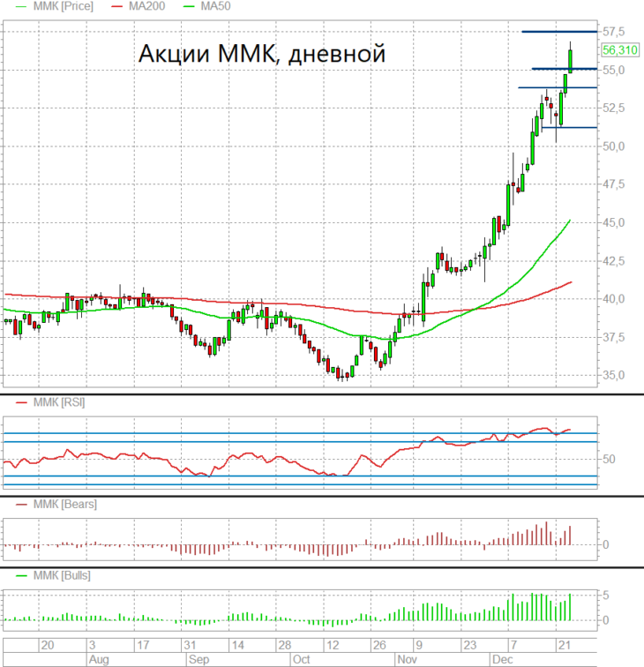This screenshot has width=644, height=667.
Task: Click the RSI axis value 50
Action: 609,459
